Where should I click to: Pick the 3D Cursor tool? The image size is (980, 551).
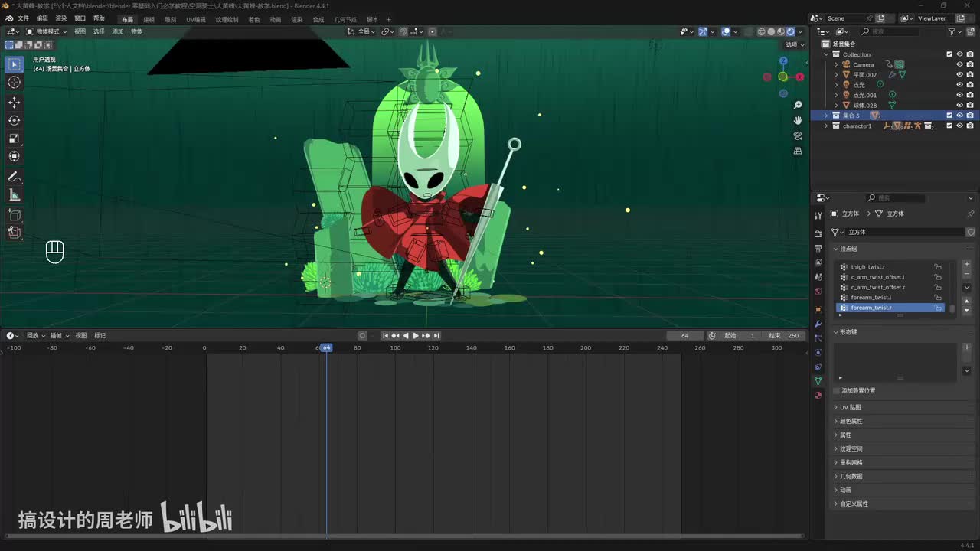click(x=14, y=82)
